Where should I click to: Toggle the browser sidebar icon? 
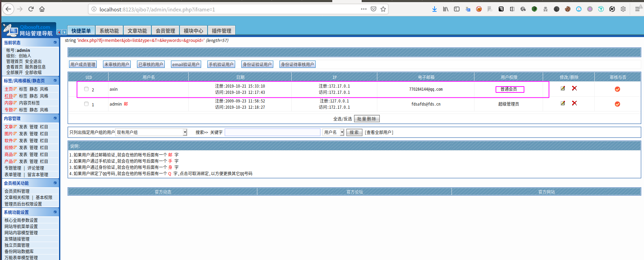457,9
